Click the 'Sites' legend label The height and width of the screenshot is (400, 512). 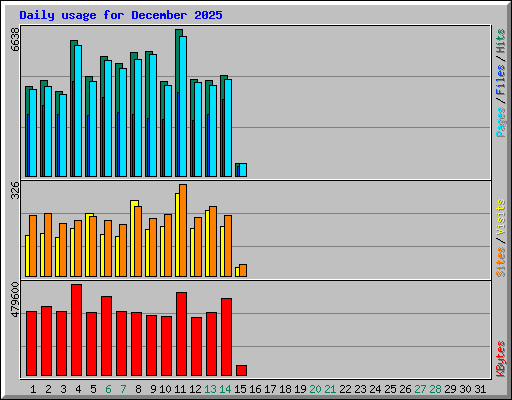pyautogui.click(x=501, y=262)
